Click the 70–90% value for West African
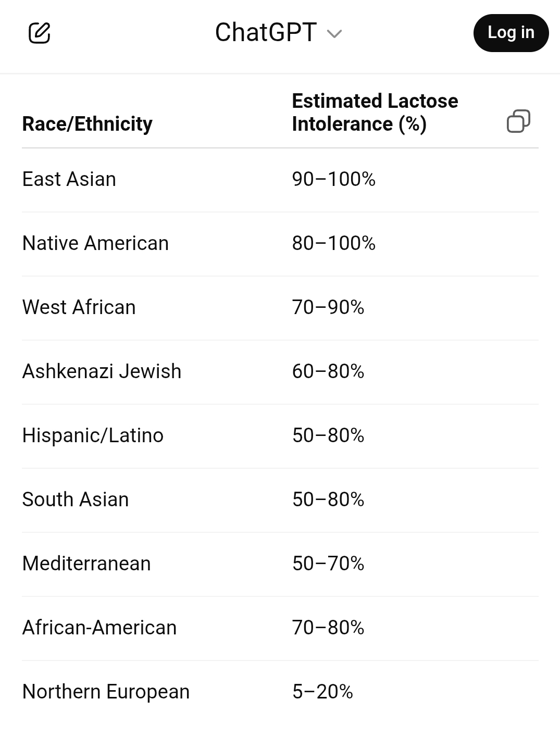The width and height of the screenshot is (560, 749). pos(328,307)
